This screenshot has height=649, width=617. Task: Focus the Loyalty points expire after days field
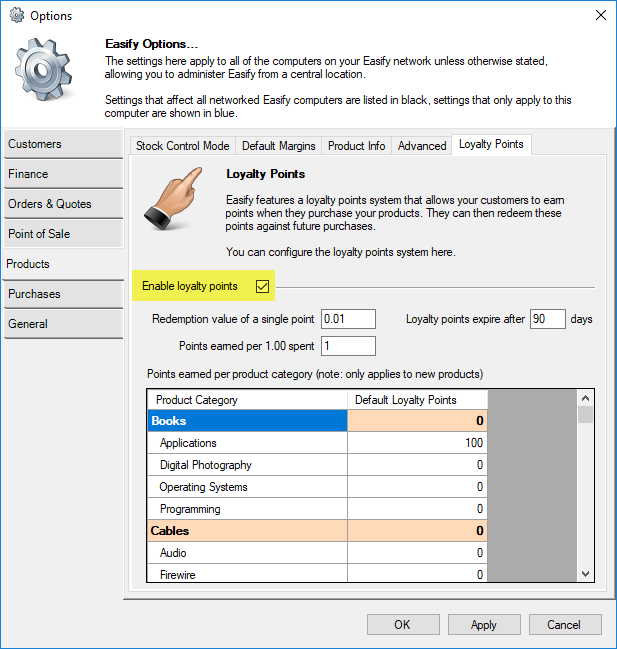(x=547, y=319)
